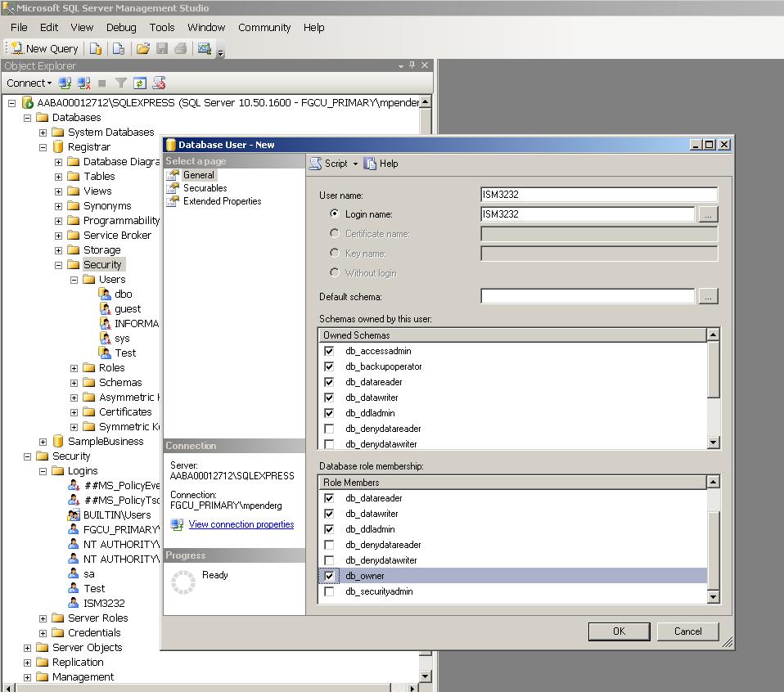Viewport: 784px width, 692px height.
Task: Select the ISM3232 login in the tree
Action: coord(104,603)
